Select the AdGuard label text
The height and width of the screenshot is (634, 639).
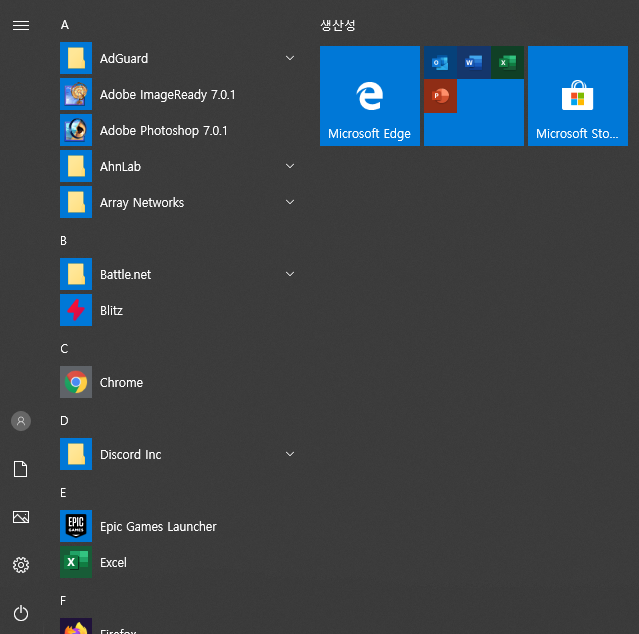124,59
